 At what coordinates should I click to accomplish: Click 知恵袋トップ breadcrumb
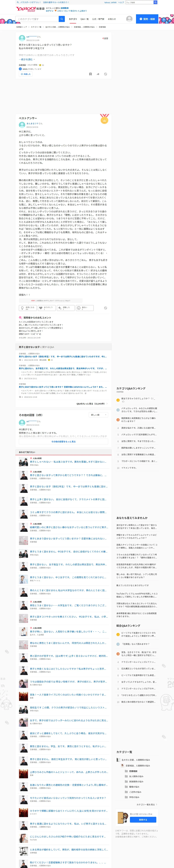pos(22,27)
